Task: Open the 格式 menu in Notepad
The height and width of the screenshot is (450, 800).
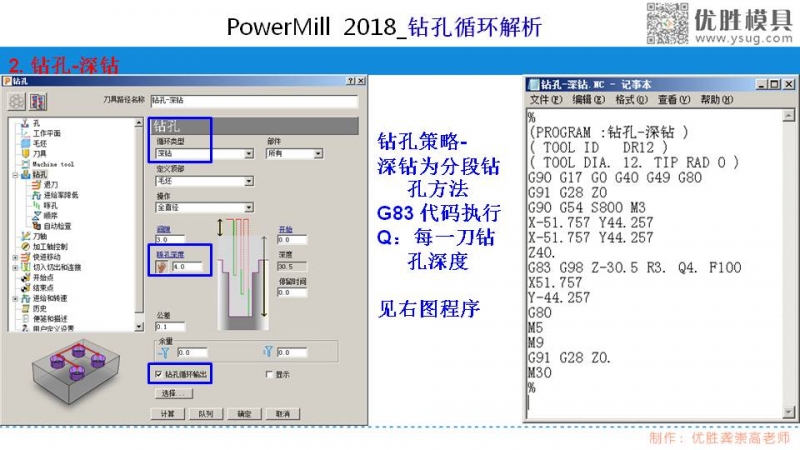Action: [x=631, y=99]
